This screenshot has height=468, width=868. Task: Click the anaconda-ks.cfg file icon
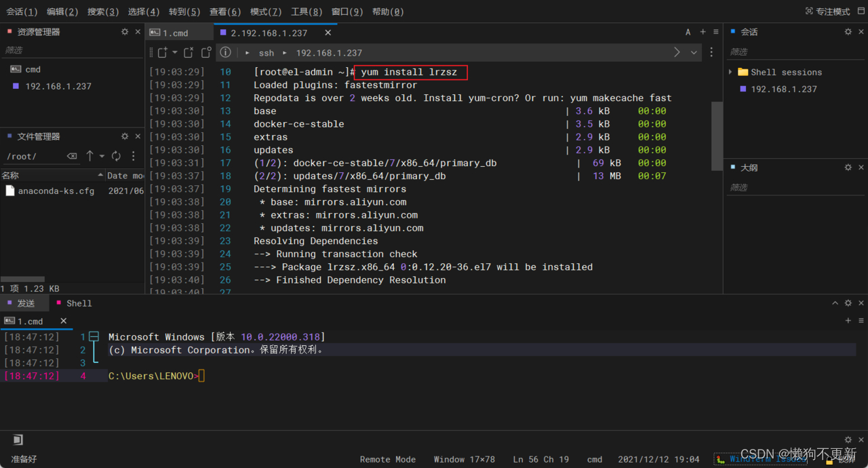9,191
